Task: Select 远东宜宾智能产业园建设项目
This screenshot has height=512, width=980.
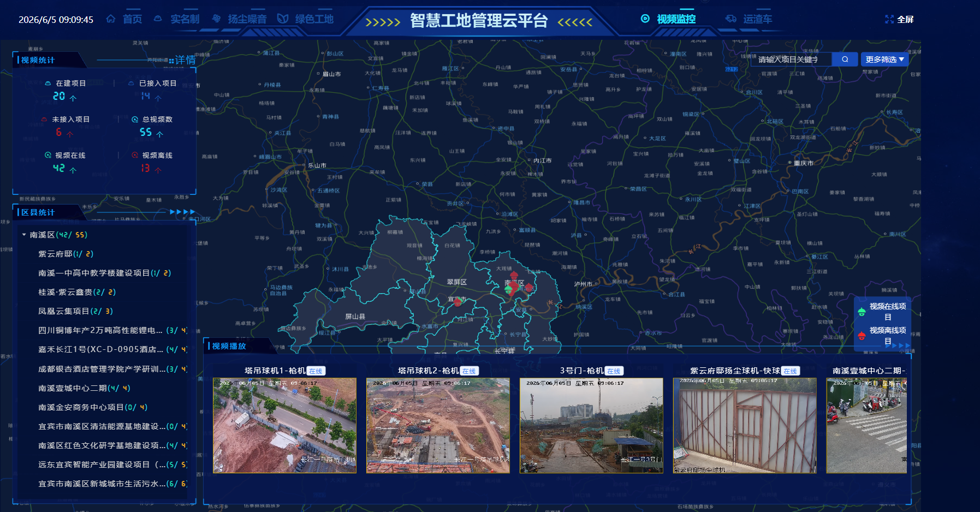Action: coord(113,465)
